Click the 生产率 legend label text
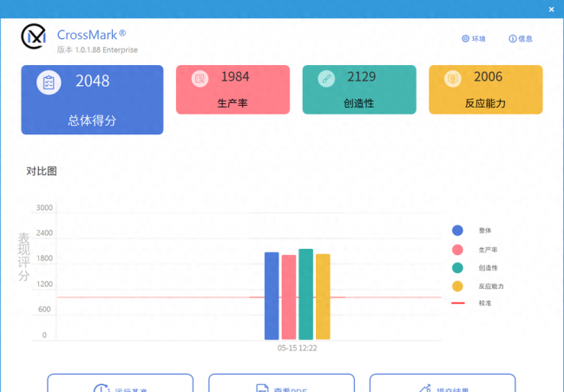 pos(489,250)
